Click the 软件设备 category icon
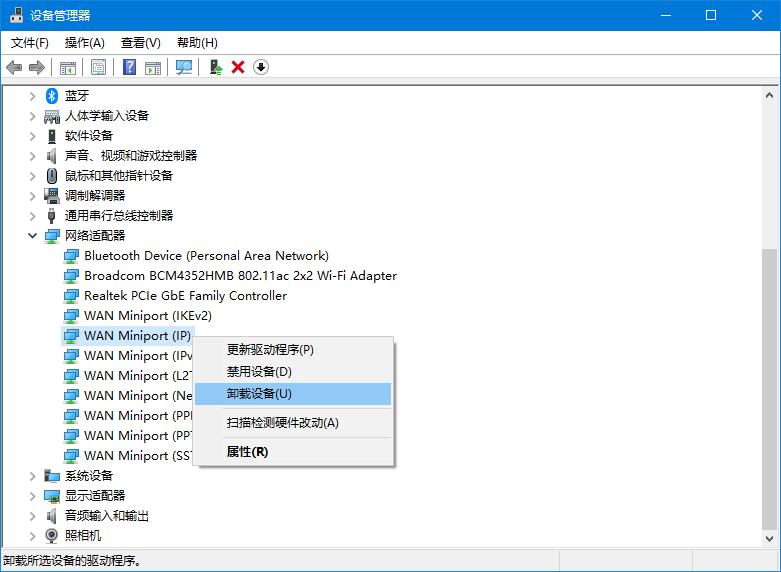The width and height of the screenshot is (781, 572). point(52,136)
